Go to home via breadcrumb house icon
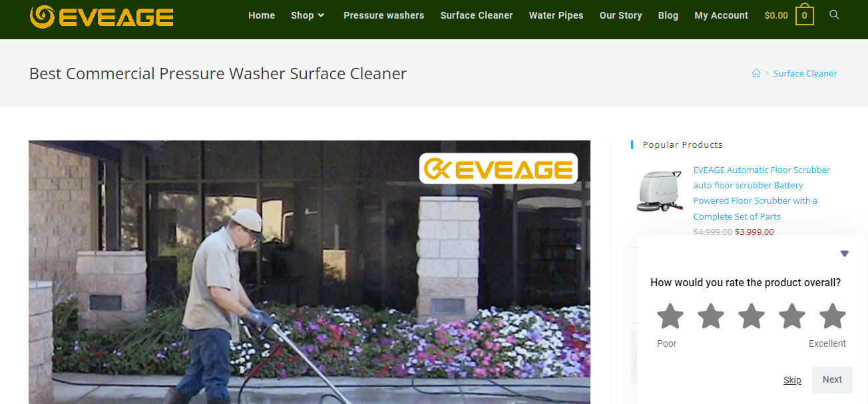This screenshot has height=404, width=868. (756, 73)
